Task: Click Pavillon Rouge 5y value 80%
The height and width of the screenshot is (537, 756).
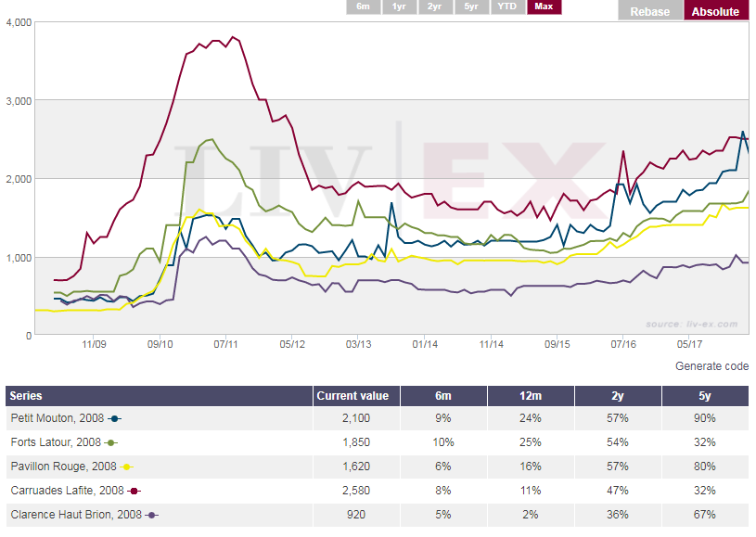Action: [x=705, y=467]
